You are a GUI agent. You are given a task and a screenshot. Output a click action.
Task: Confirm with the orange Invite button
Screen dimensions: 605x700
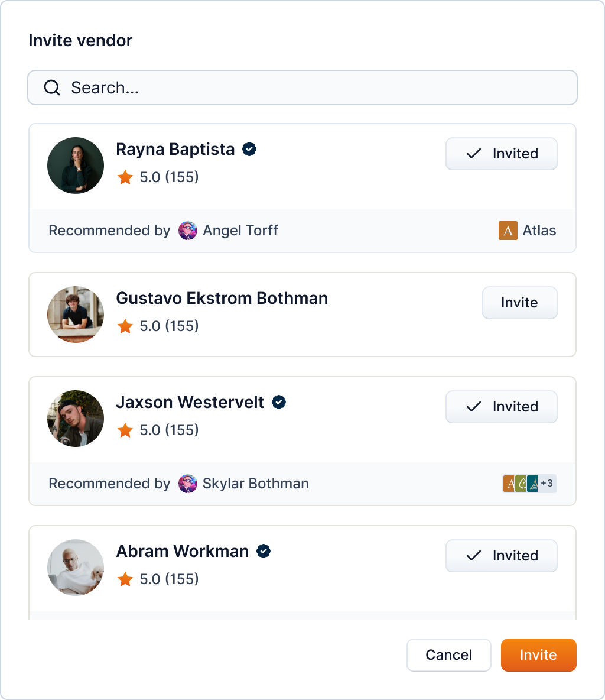[x=538, y=655]
